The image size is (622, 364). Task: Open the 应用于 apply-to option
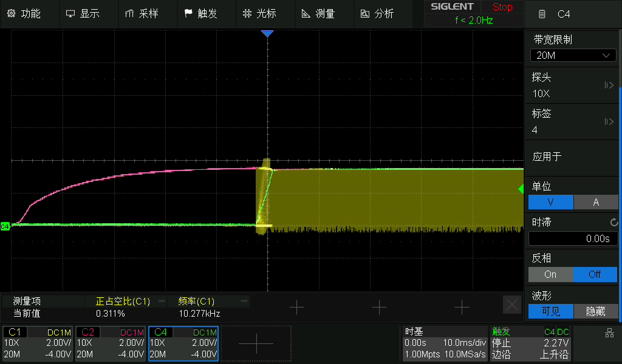pos(572,157)
